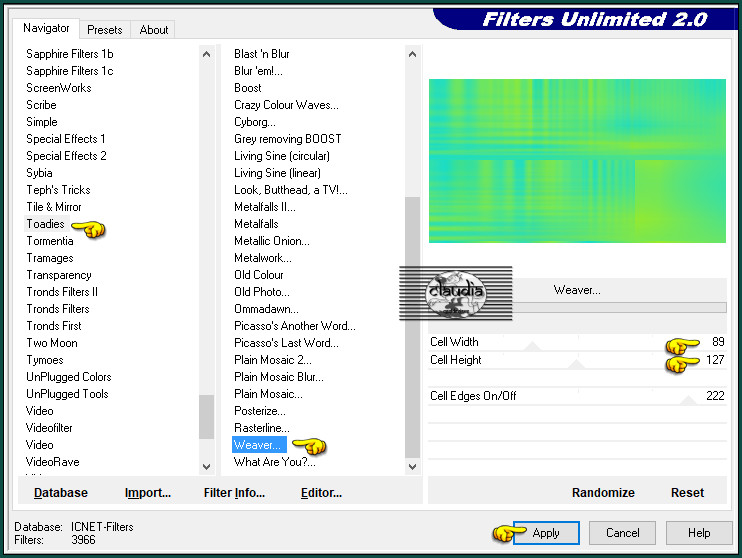Select Tymoes filter category
This screenshot has width=742, height=558.
point(44,360)
